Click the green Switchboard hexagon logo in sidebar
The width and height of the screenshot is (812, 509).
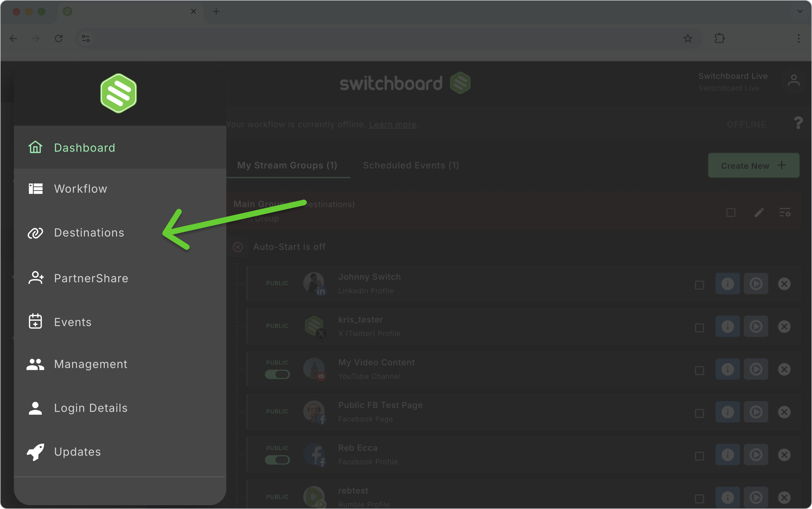(119, 93)
